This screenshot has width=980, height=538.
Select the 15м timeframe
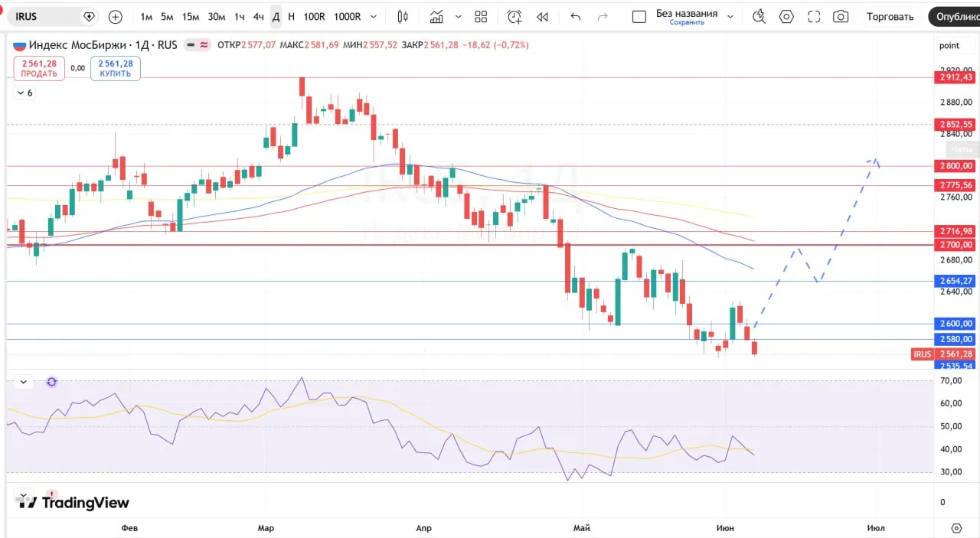[191, 16]
